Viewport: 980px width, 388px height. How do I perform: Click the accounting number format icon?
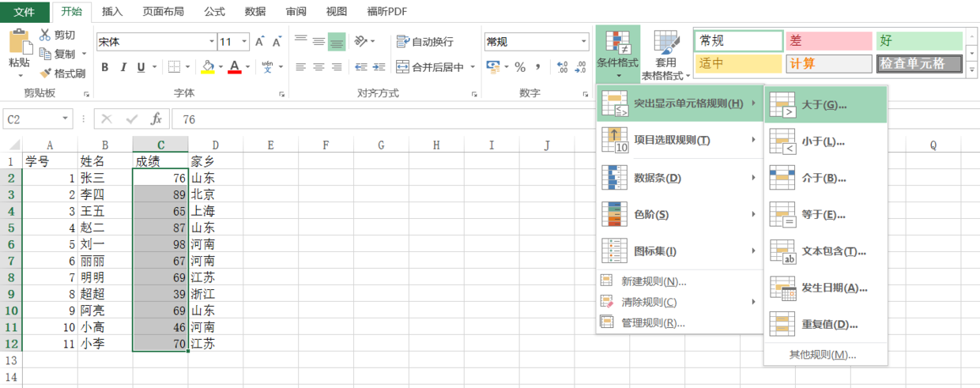click(x=492, y=67)
